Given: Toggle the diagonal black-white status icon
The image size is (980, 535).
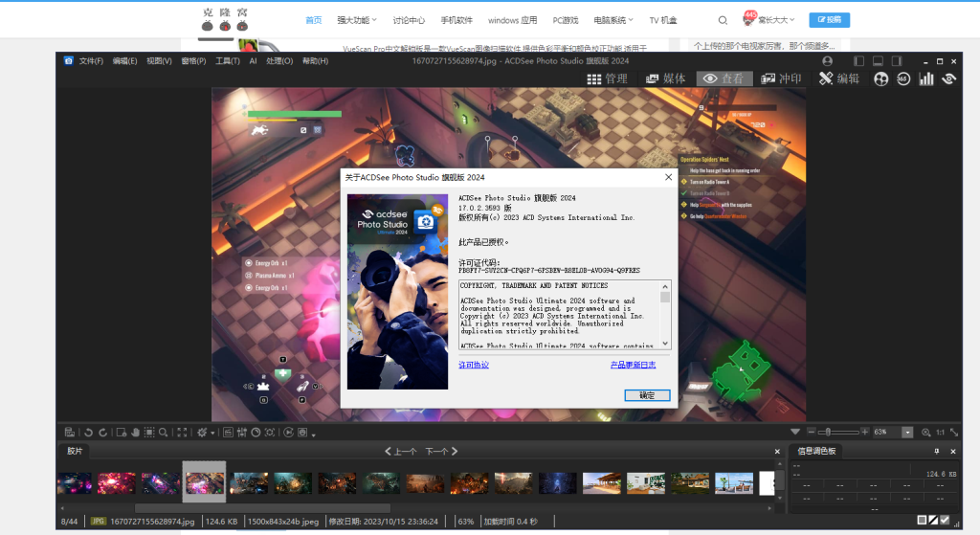Looking at the screenshot, I should pos(934,520).
